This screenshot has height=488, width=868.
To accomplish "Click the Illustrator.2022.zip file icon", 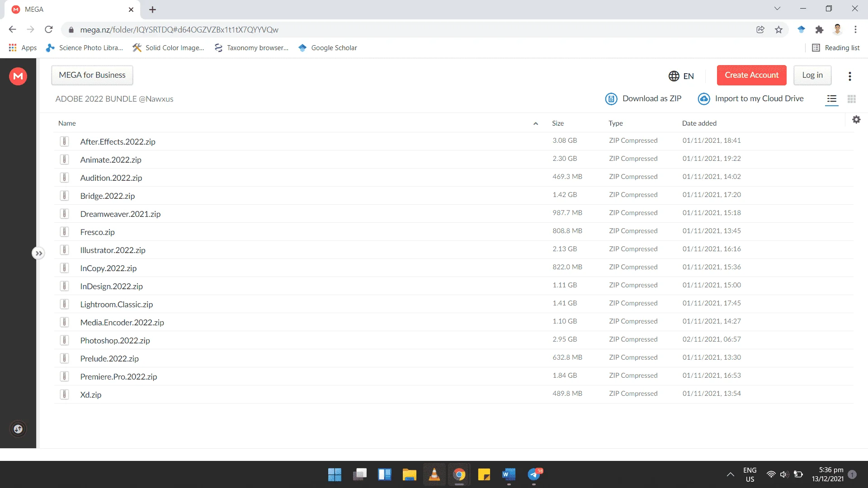I will (x=65, y=250).
